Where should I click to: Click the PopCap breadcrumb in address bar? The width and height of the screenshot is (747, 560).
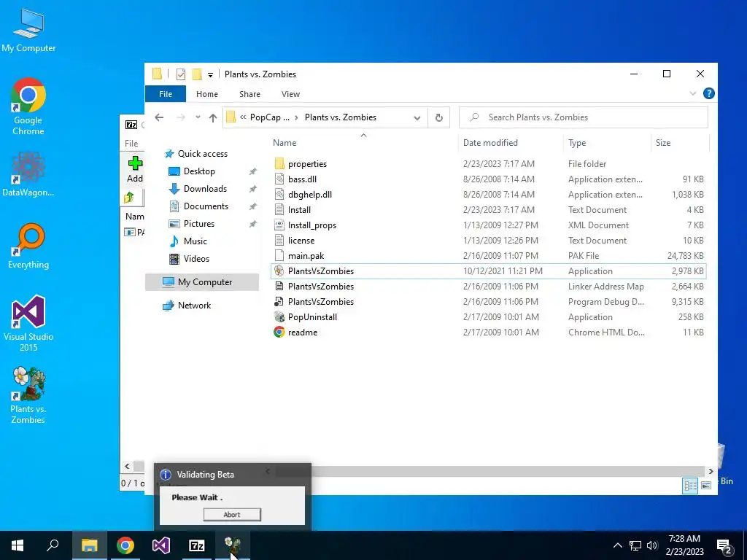pos(270,117)
